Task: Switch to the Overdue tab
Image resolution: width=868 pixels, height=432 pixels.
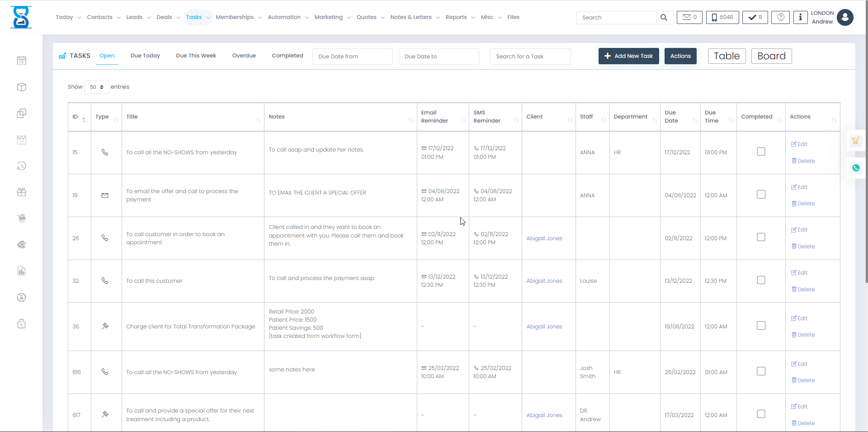Action: click(244, 56)
